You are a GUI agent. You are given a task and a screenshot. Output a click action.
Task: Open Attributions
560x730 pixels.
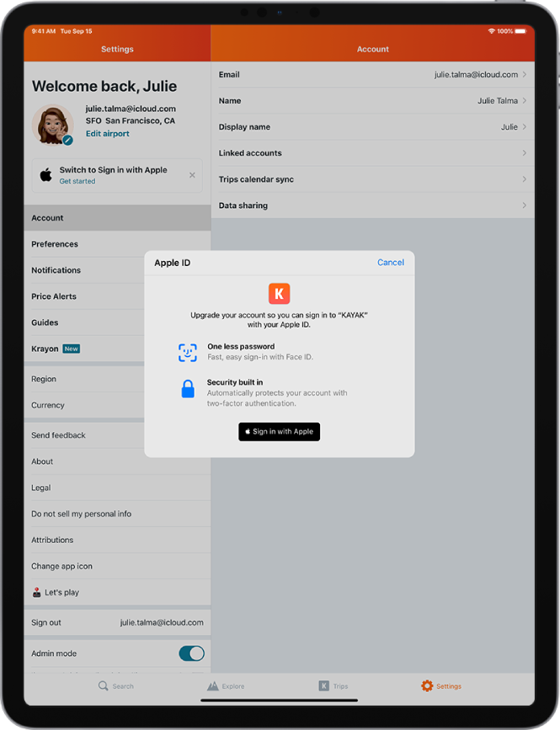click(x=117, y=540)
